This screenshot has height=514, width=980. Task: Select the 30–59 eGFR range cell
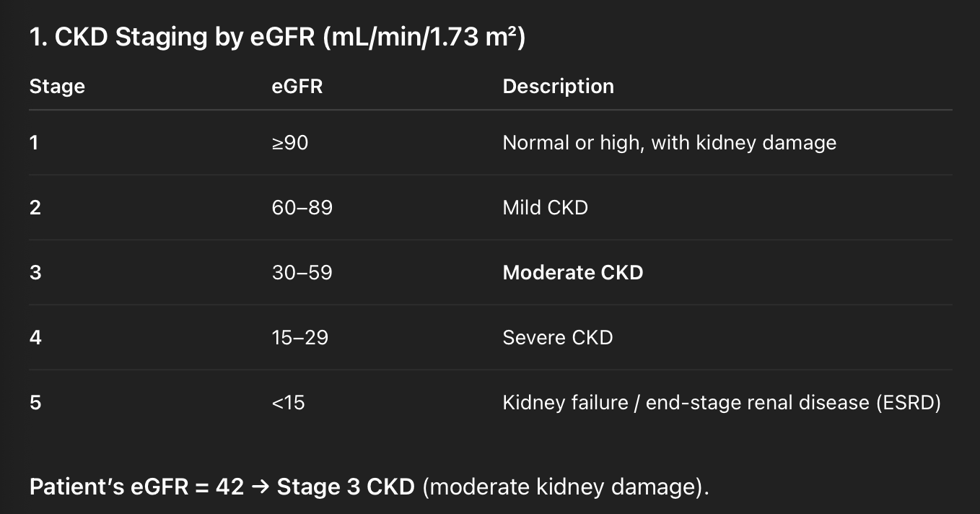302,273
